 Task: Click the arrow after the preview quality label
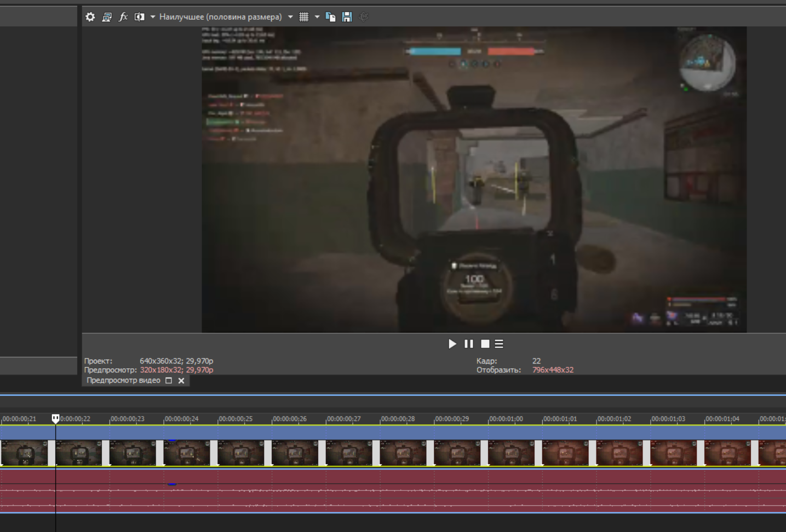click(290, 17)
